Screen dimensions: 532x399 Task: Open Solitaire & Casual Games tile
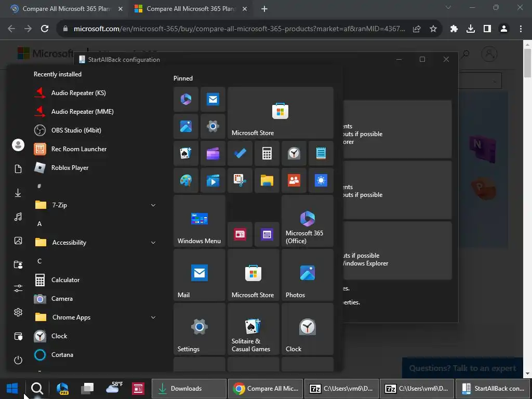point(254,329)
